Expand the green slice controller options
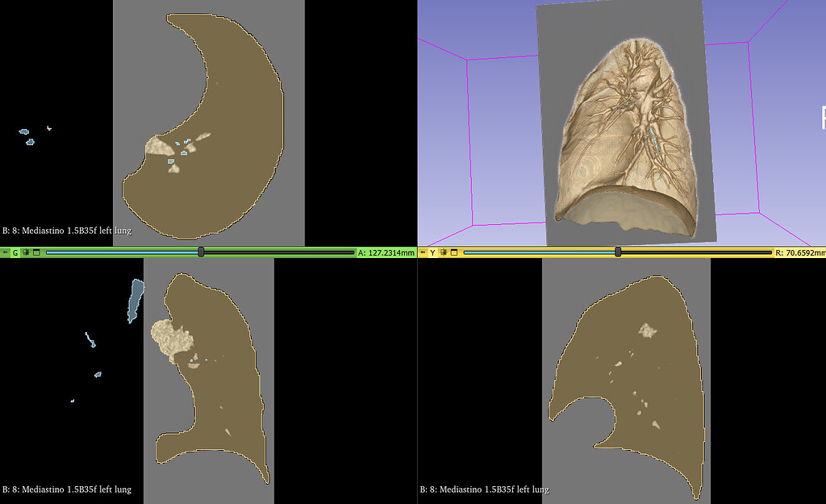The image size is (826, 504). click(6, 252)
